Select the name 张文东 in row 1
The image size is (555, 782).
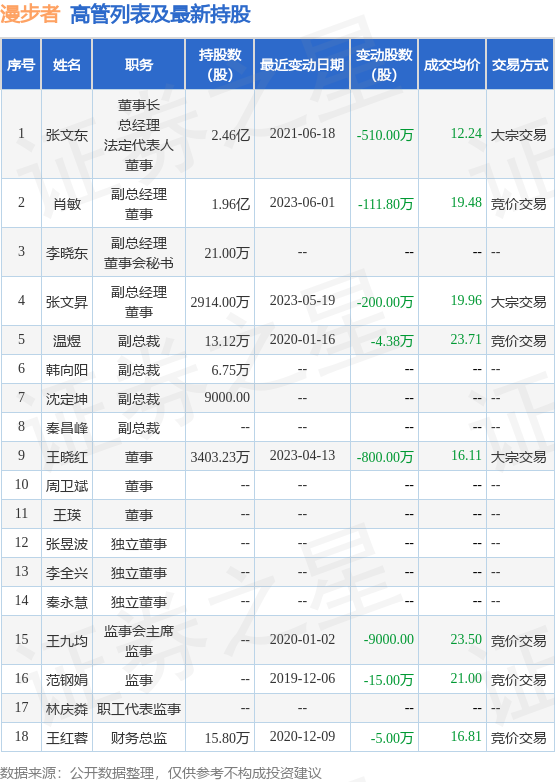point(67,135)
